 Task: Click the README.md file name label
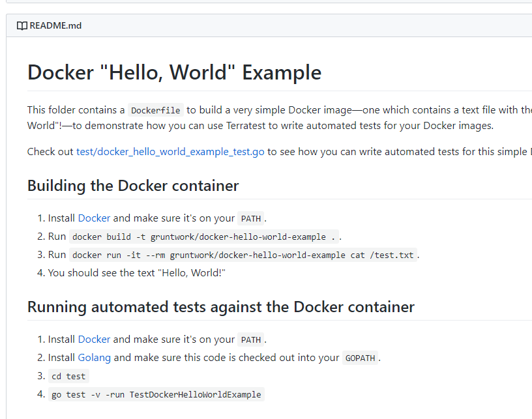pyautogui.click(x=55, y=26)
